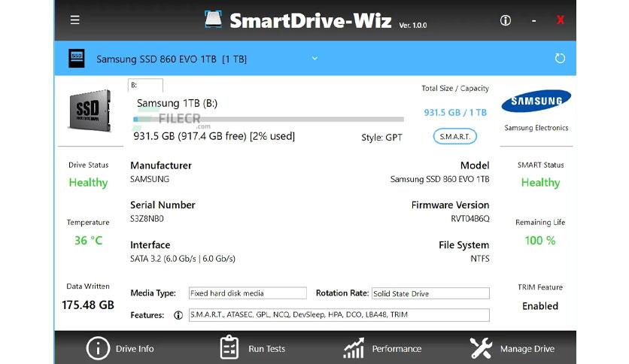The image size is (629, 364).
Task: Minimize the SmartDrive-Wiz window
Action: 533,20
